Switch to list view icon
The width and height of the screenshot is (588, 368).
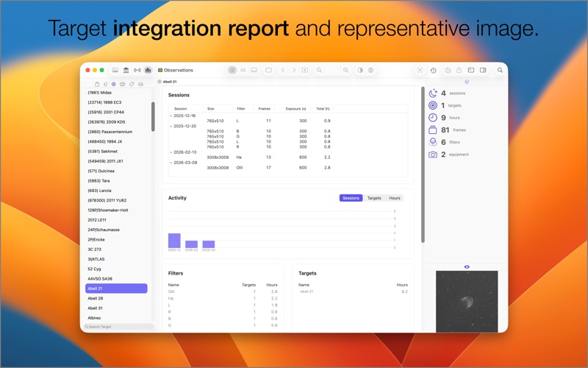(243, 70)
